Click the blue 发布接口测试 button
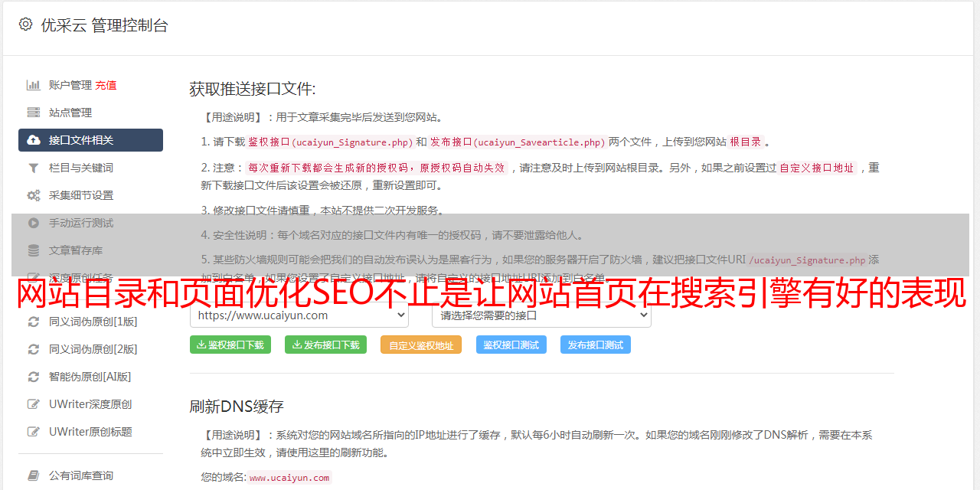This screenshot has width=980, height=490. [596, 345]
